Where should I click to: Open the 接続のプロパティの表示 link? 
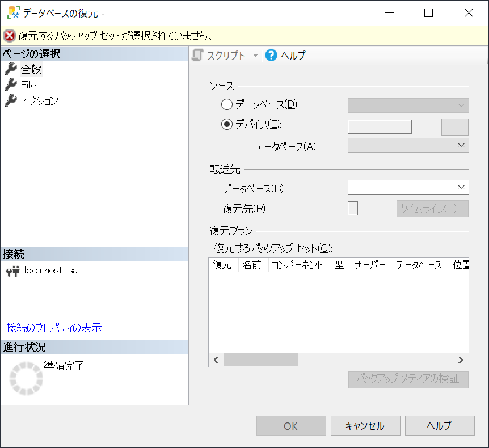[x=54, y=327]
